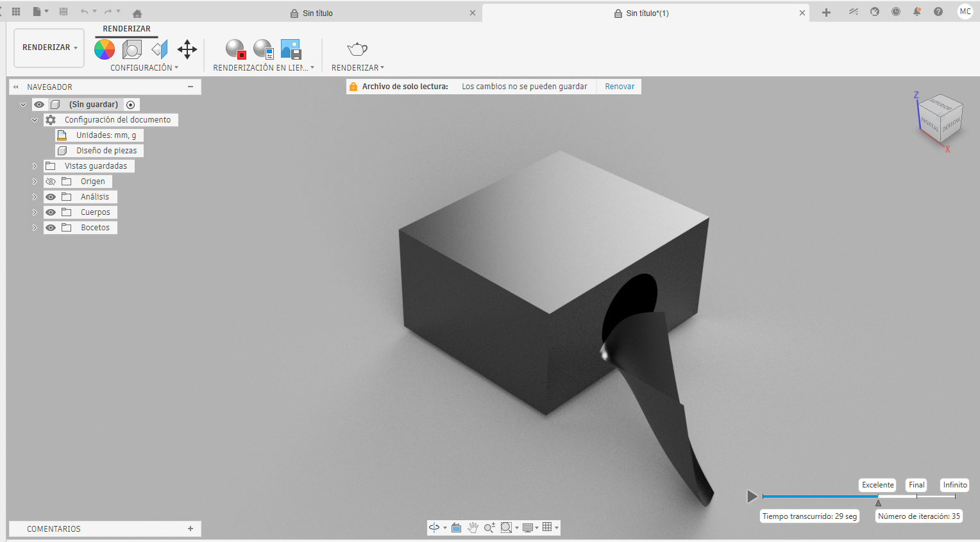The width and height of the screenshot is (980, 542).
Task: Open Grid and Snaps icon
Action: click(x=547, y=527)
